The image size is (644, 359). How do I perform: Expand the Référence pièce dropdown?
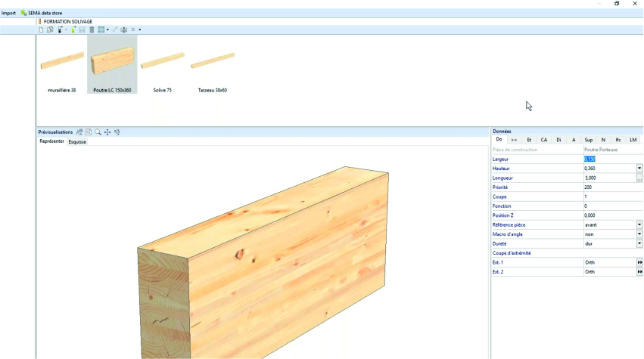(x=639, y=224)
